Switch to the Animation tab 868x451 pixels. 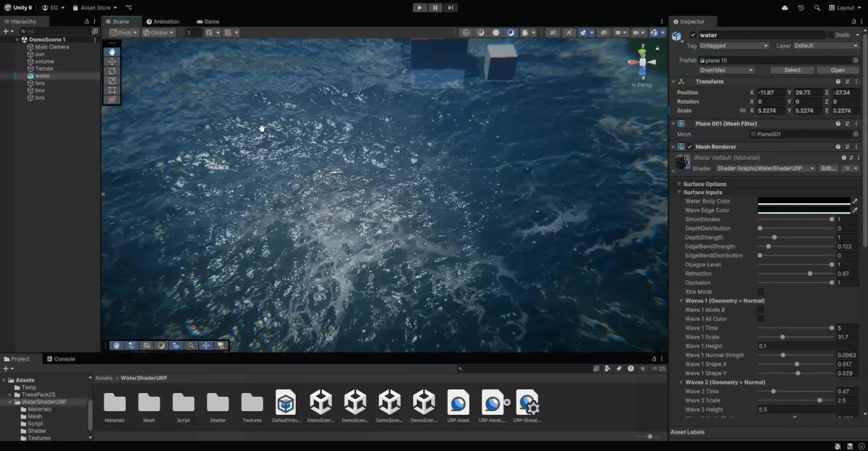tap(162, 22)
